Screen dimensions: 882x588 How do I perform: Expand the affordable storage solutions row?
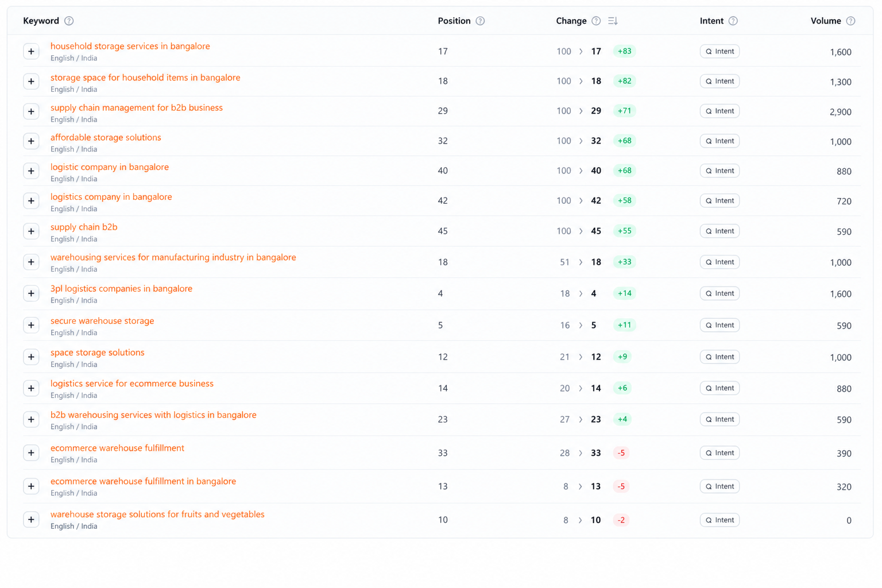pos(31,141)
